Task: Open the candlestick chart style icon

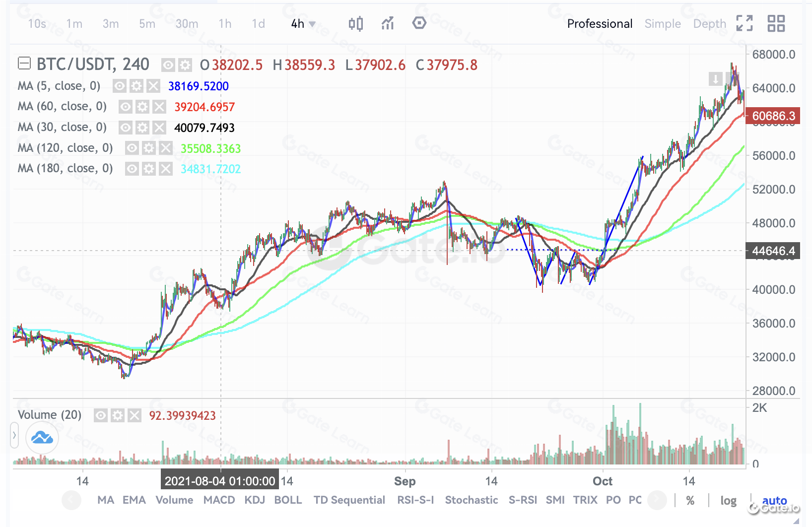Action: (355, 23)
